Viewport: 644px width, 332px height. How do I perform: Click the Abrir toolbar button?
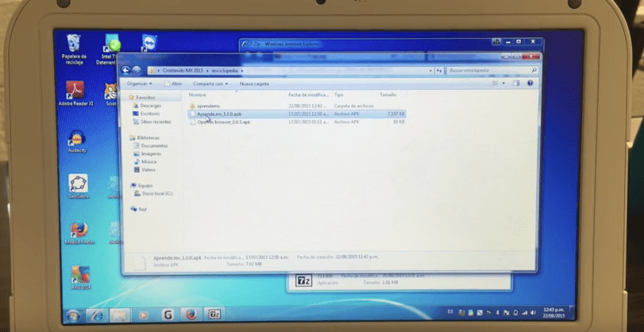coord(173,83)
